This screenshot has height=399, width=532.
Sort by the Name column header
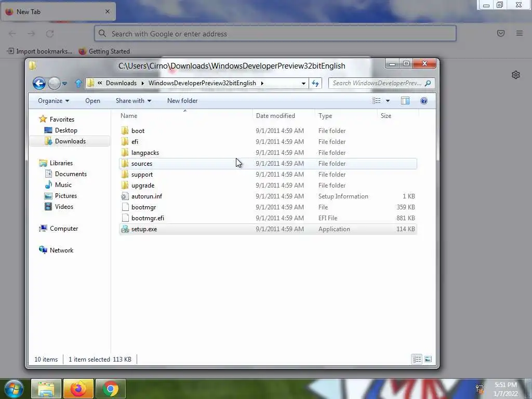tap(185, 116)
